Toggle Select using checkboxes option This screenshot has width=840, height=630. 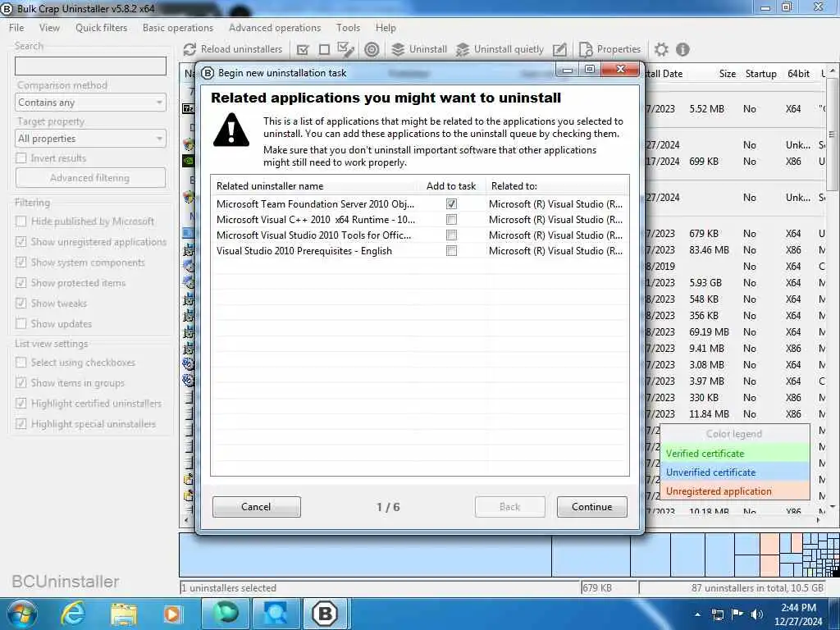point(21,362)
